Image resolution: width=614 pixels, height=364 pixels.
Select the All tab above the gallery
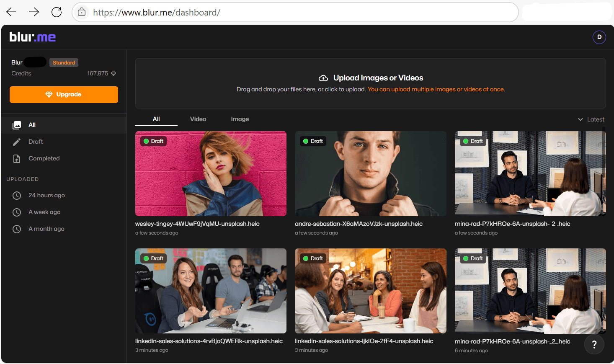156,119
